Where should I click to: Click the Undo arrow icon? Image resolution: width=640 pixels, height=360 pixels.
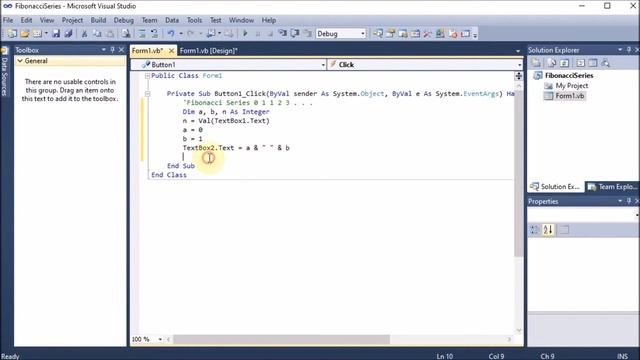pyautogui.click(x=171, y=34)
